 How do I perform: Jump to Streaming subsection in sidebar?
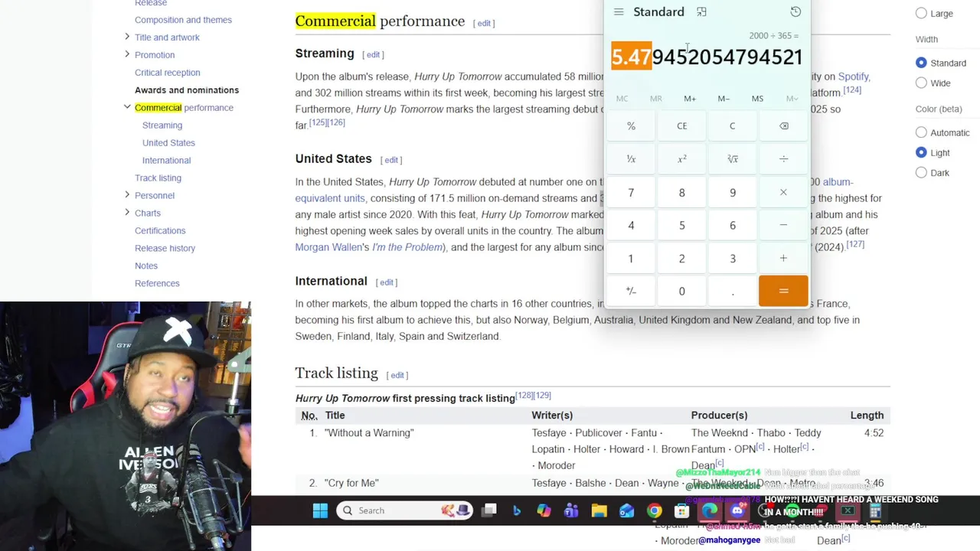pos(162,125)
